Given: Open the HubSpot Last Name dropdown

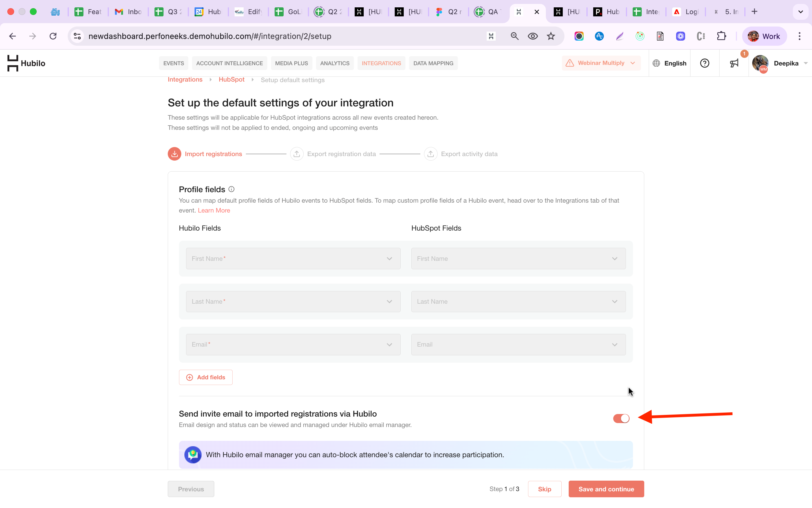Looking at the screenshot, I should tap(518, 301).
